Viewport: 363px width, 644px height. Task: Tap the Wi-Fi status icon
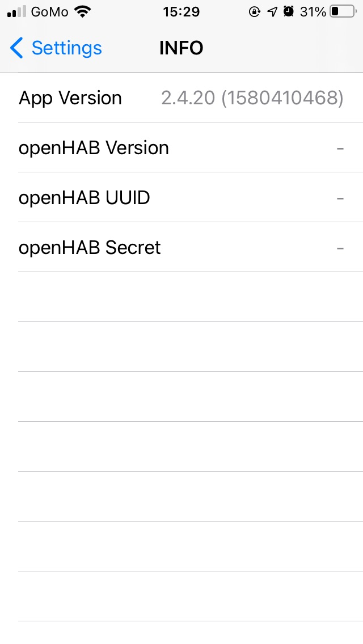(x=83, y=12)
